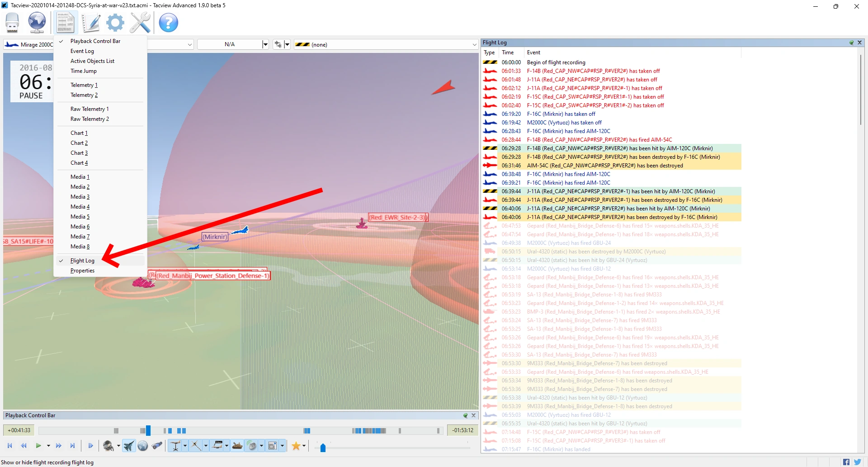
Task: Close the Flight Log panel
Action: pyautogui.click(x=859, y=43)
